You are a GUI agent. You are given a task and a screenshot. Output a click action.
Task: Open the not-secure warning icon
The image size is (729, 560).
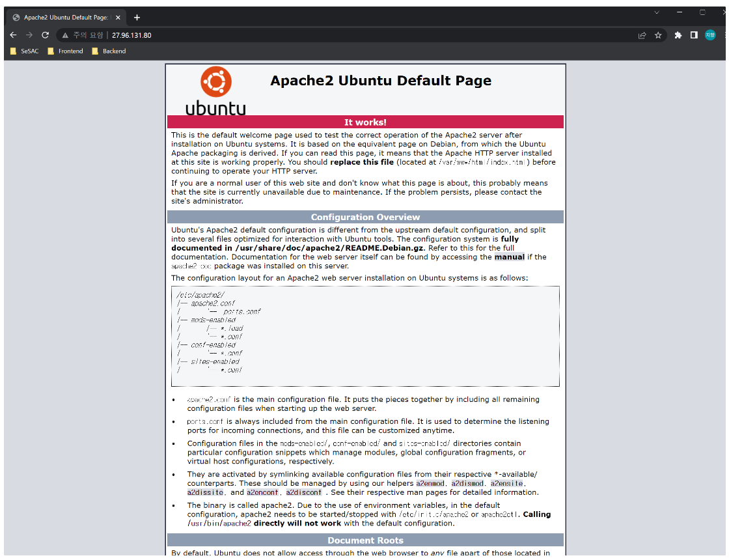65,35
